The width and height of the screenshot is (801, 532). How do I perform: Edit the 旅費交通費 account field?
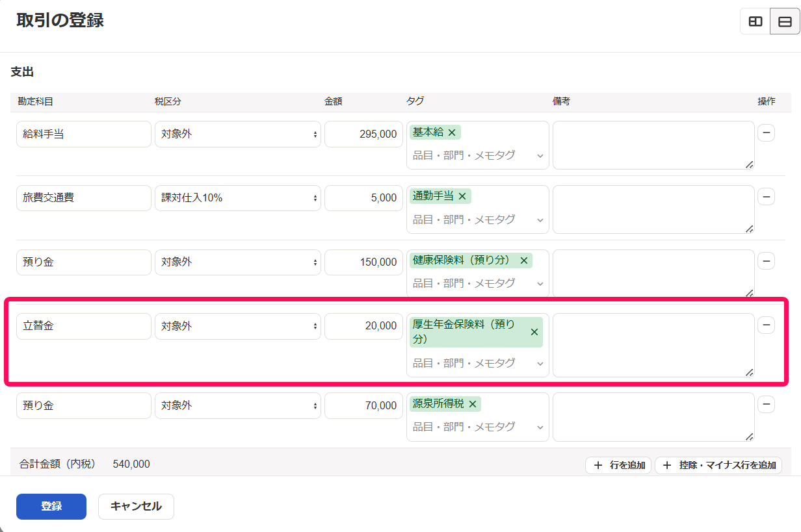pyautogui.click(x=84, y=198)
